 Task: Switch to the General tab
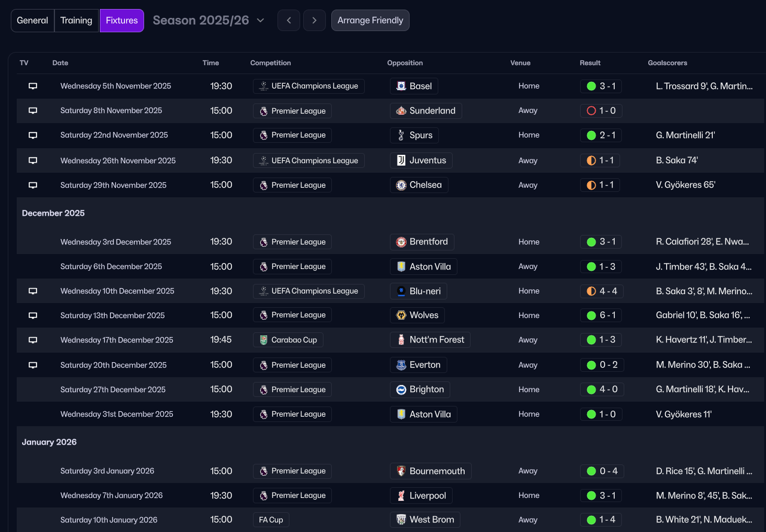(32, 20)
